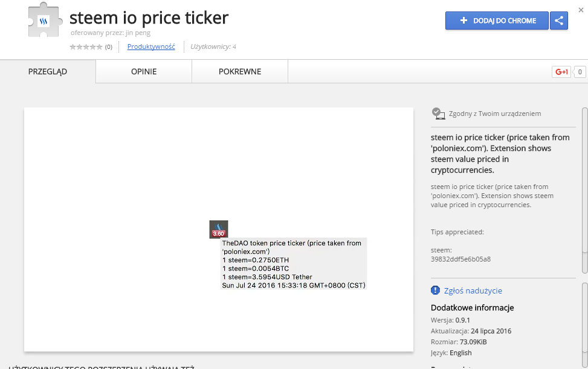Click the extension screenshot preview
The width and height of the screenshot is (588, 369).
[x=219, y=229]
